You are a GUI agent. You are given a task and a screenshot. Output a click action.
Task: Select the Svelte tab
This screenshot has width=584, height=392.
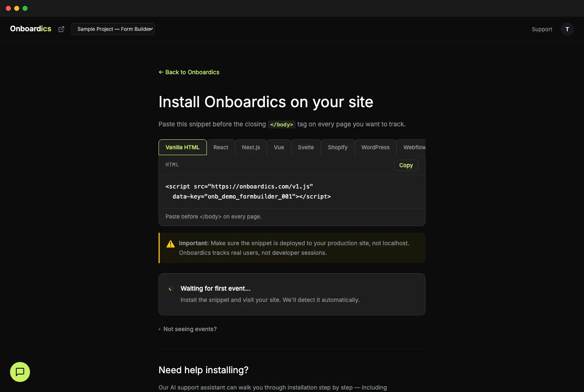306,147
